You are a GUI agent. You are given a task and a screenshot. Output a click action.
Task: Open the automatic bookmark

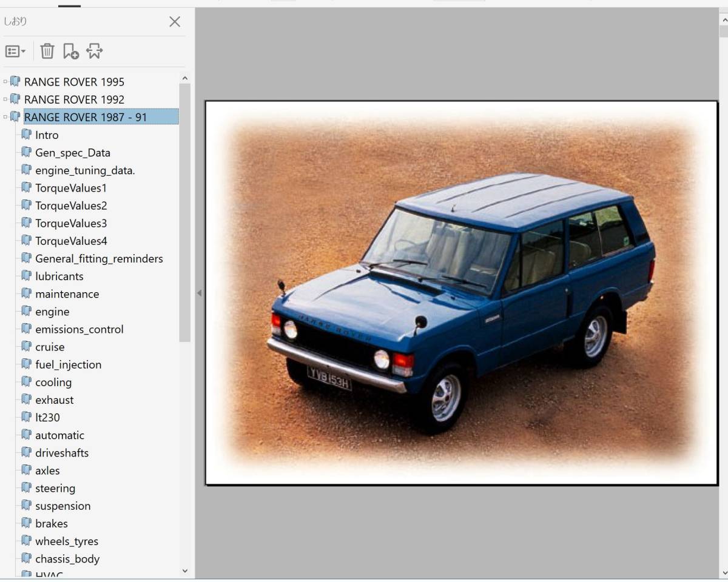59,435
